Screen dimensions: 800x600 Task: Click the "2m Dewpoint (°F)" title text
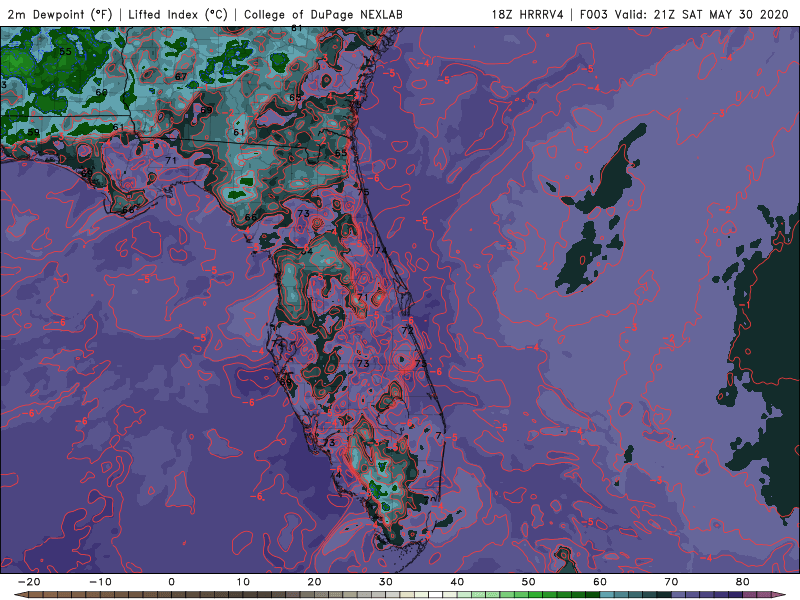tap(60, 14)
